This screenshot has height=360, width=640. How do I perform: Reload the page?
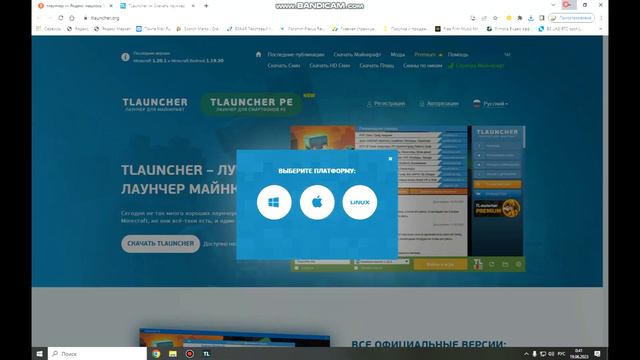(x=61, y=18)
